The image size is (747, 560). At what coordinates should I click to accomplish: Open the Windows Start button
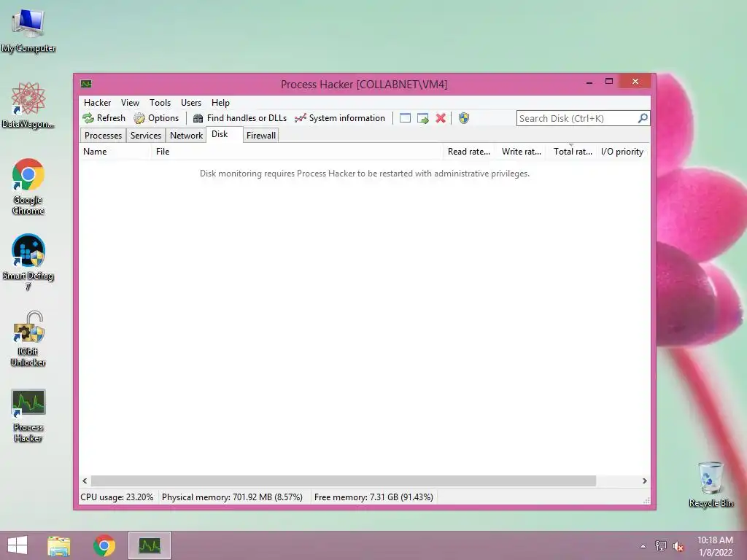coord(18,545)
